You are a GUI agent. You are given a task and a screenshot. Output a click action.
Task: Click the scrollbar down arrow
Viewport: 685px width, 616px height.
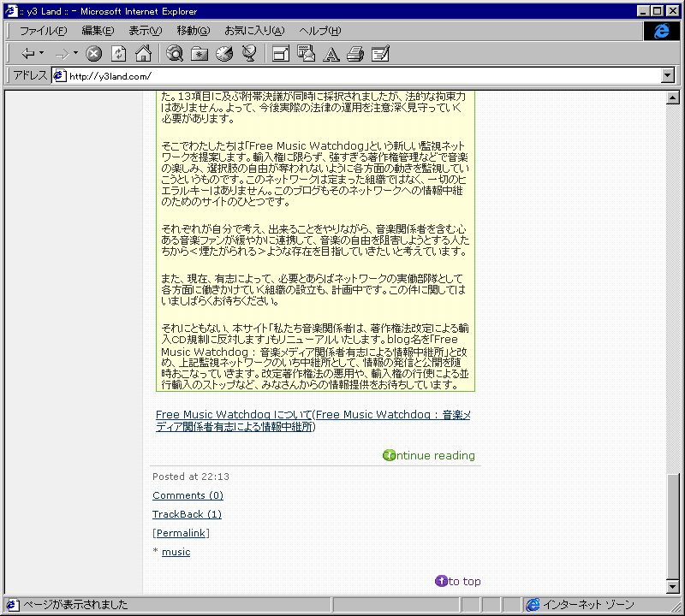pos(673,587)
